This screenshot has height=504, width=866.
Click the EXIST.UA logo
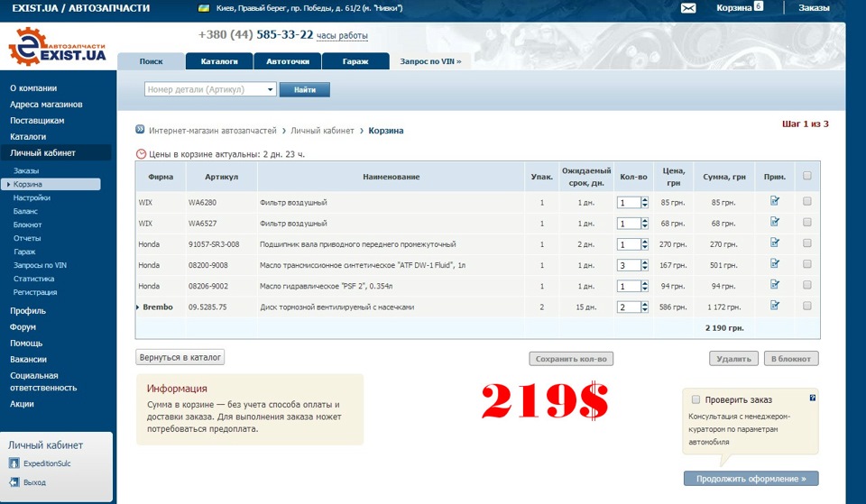click(x=57, y=48)
